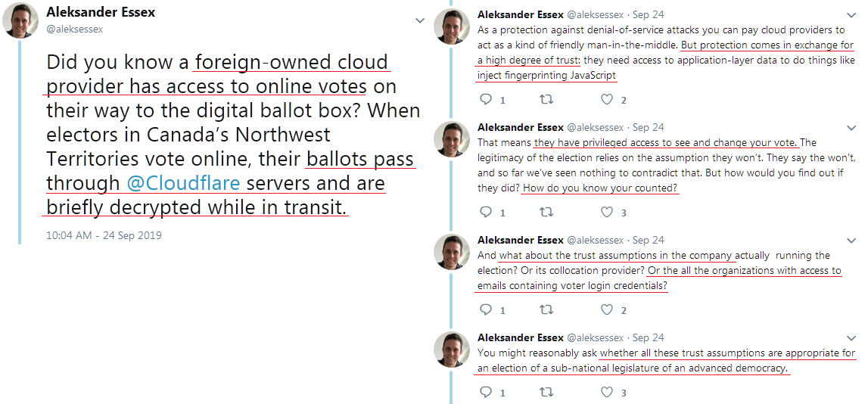Like the voter login credentials tweet

(x=606, y=309)
